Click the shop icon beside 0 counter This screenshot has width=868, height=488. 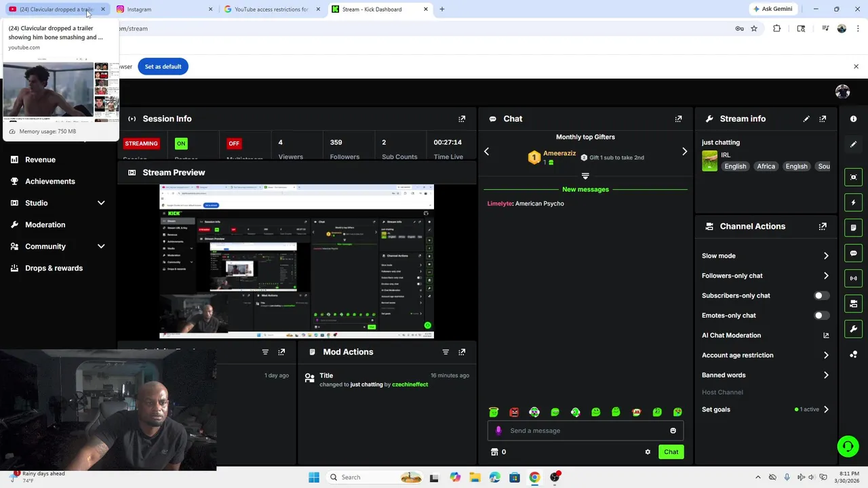494,452
